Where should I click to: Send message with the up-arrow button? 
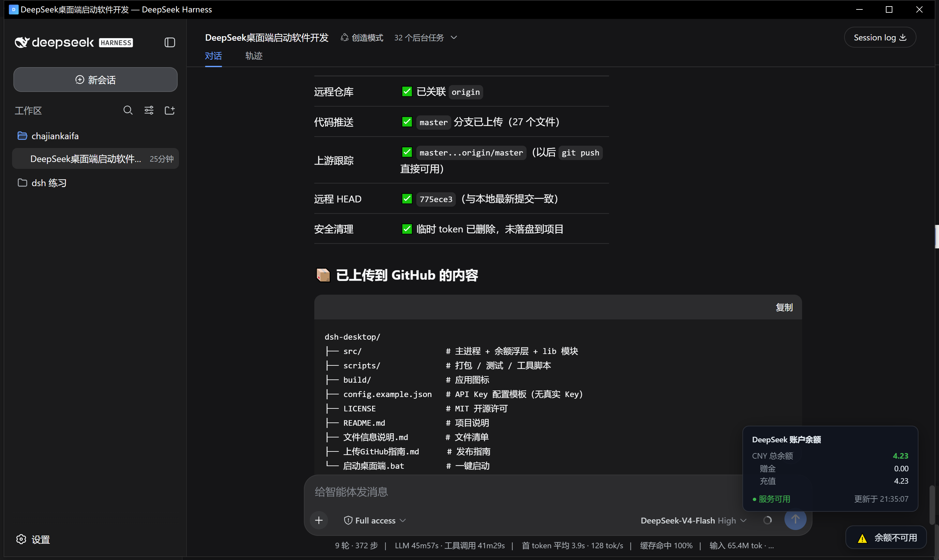[x=795, y=520]
